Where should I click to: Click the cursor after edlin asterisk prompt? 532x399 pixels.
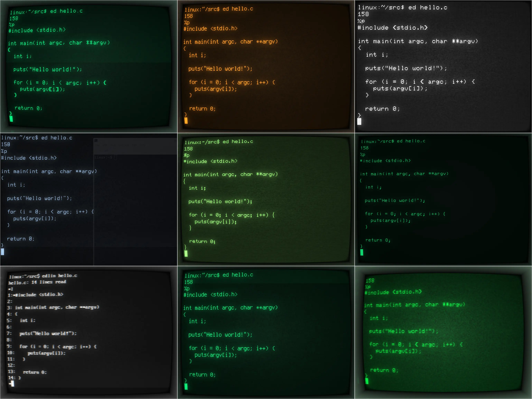click(x=12, y=384)
